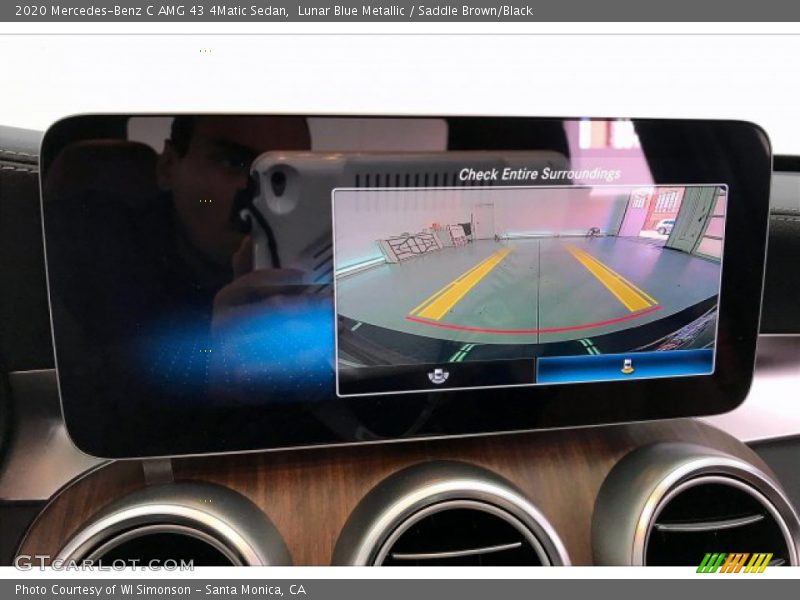This screenshot has width=800, height=600.
Task: Tap the 'Check Entire Surroundings' message
Action: pyautogui.click(x=539, y=174)
